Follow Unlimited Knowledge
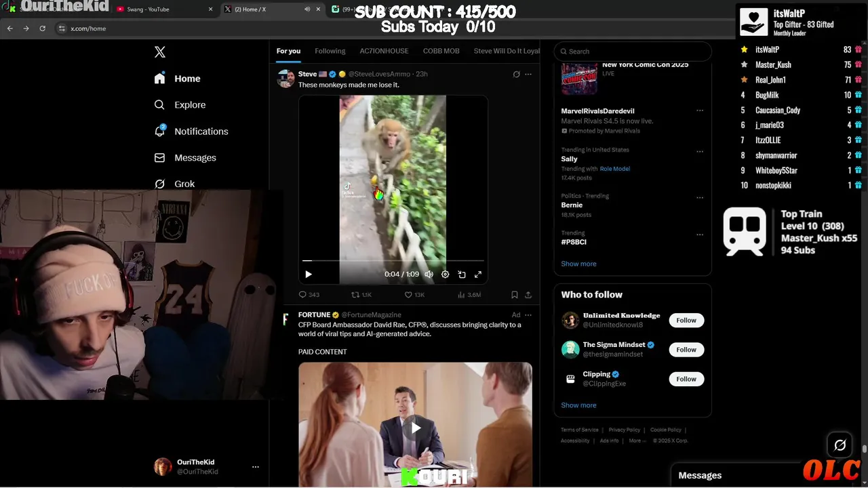Viewport: 868px width, 488px height. click(686, 320)
